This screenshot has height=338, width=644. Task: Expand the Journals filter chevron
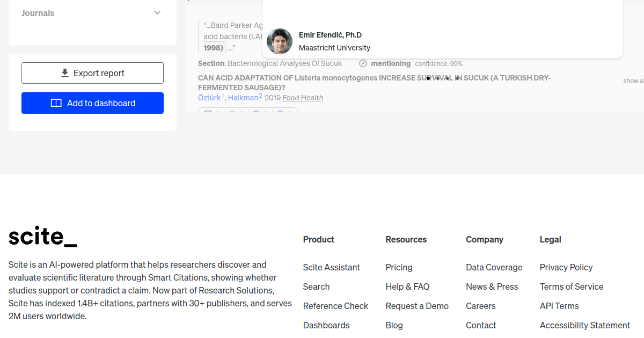coord(157,13)
